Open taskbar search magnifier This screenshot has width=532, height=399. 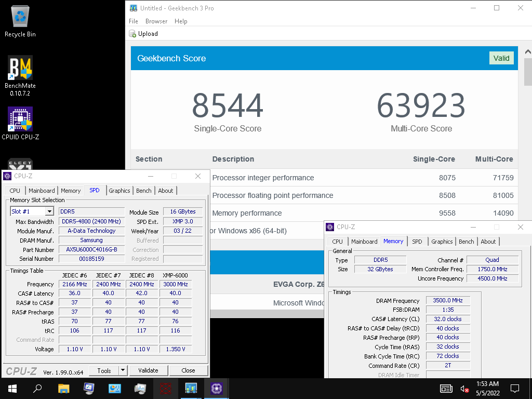(37, 388)
